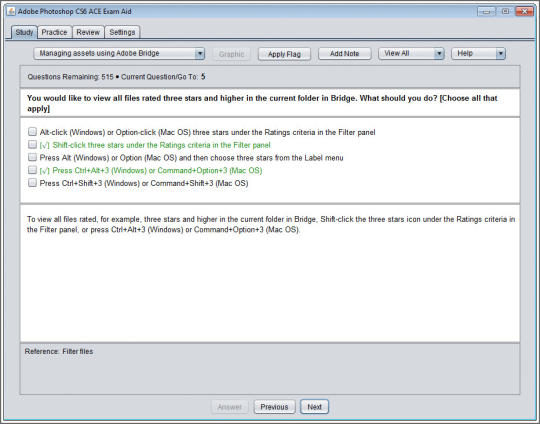Click the question text about three stars rating
The image size is (540, 424).
[262, 103]
